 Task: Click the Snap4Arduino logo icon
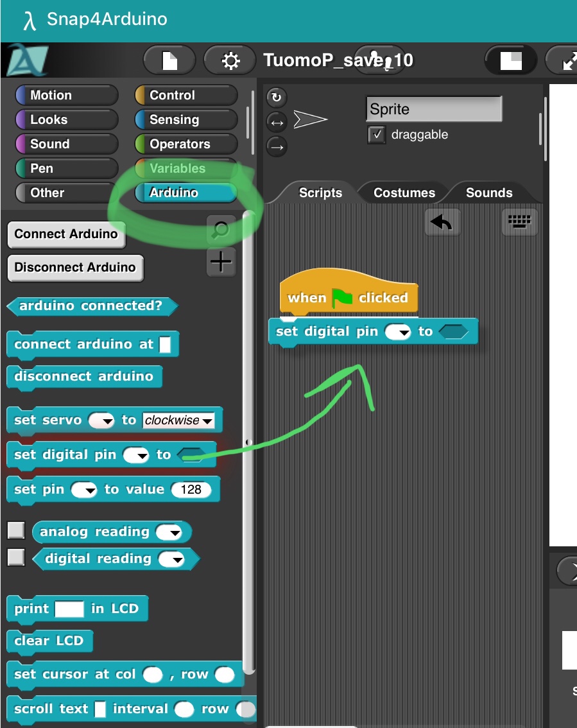pos(27,61)
